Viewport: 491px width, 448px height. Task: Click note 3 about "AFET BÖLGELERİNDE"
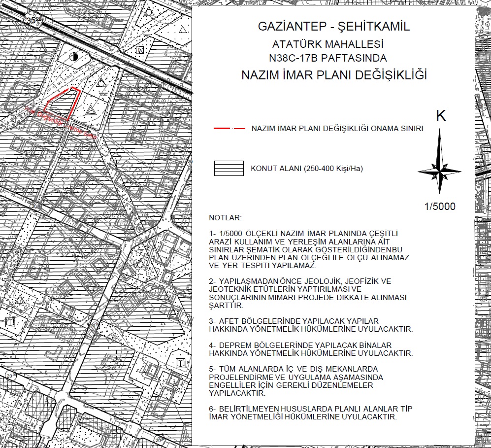click(x=311, y=325)
